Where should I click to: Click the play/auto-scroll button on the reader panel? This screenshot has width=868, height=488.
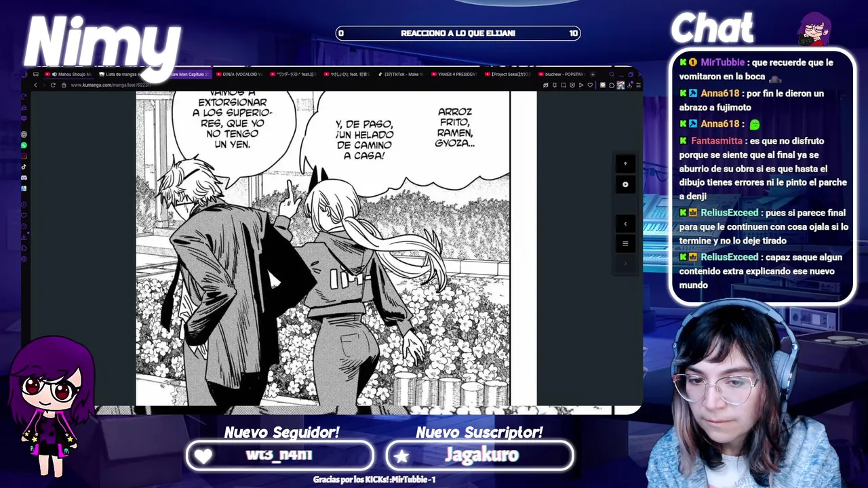625,184
